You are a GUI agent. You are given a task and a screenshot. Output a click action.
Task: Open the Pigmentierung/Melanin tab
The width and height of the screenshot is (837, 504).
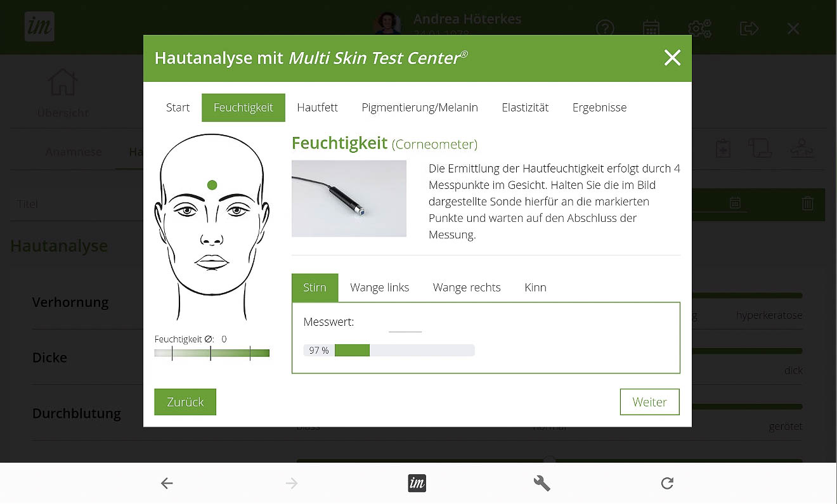point(420,108)
